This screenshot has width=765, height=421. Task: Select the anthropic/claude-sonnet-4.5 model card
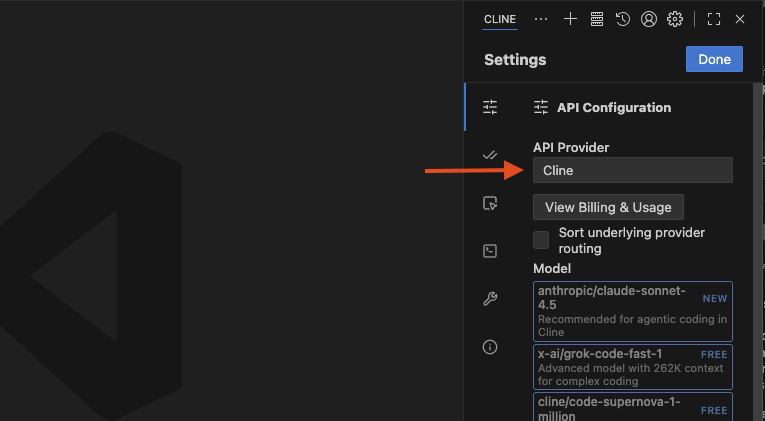point(633,311)
